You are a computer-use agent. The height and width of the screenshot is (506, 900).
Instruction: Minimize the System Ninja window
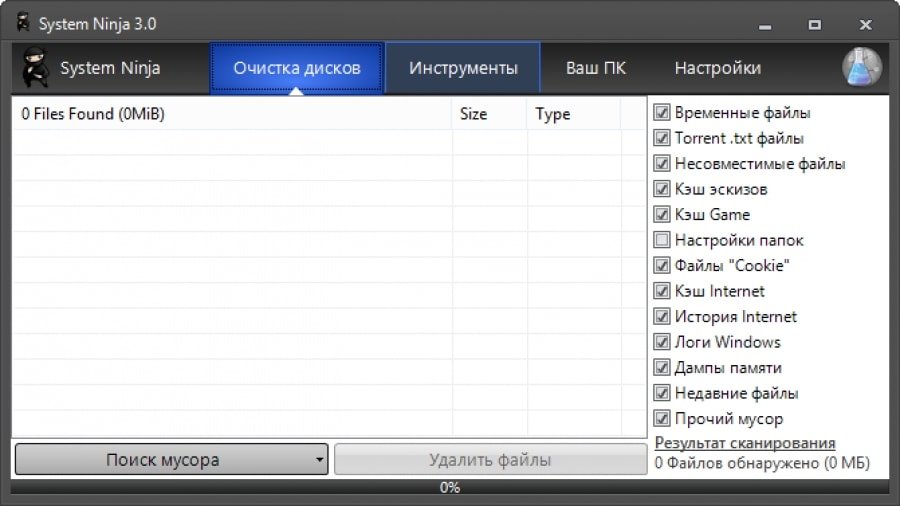pos(769,23)
